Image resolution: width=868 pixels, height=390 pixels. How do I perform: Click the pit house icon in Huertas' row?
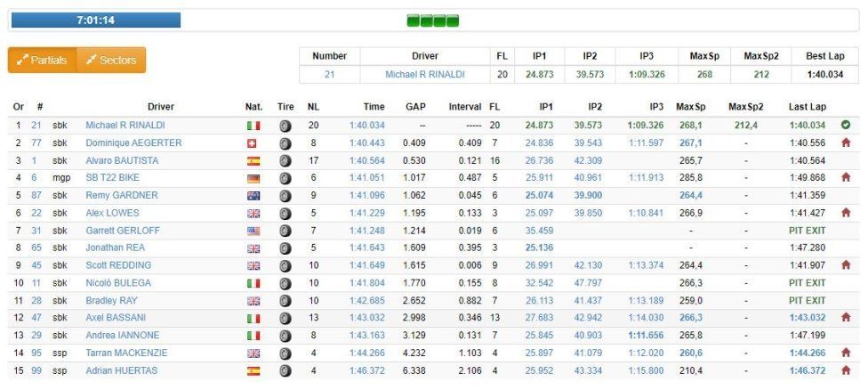point(845,370)
